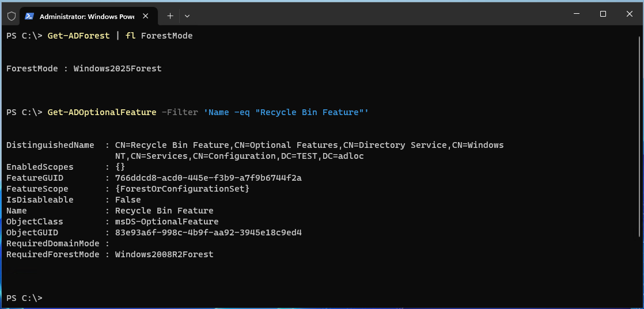Open a new tab with the plus button
This screenshot has height=309, width=644.
170,16
